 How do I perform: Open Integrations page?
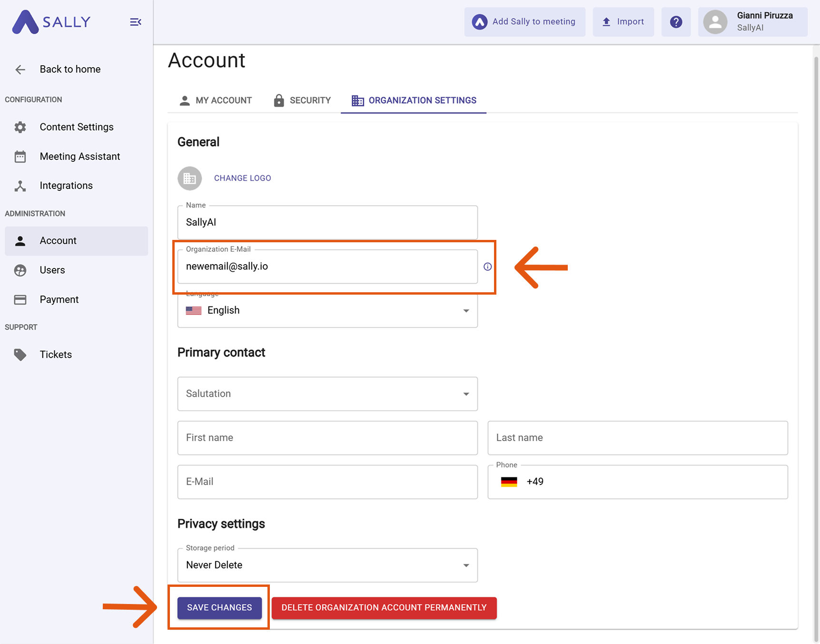pyautogui.click(x=76, y=186)
